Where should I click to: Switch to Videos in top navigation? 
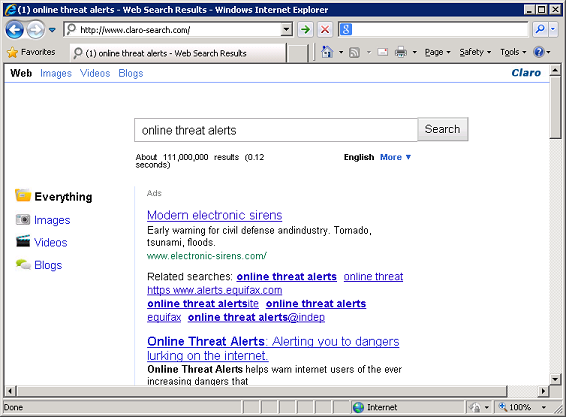click(x=95, y=73)
